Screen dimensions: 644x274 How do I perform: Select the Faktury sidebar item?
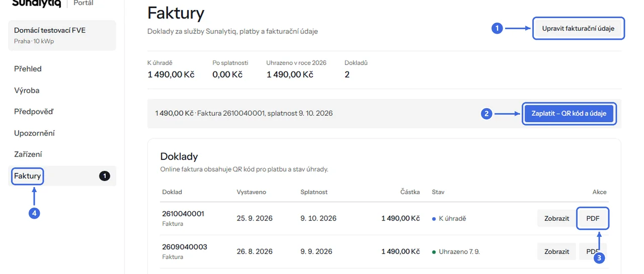(62, 176)
